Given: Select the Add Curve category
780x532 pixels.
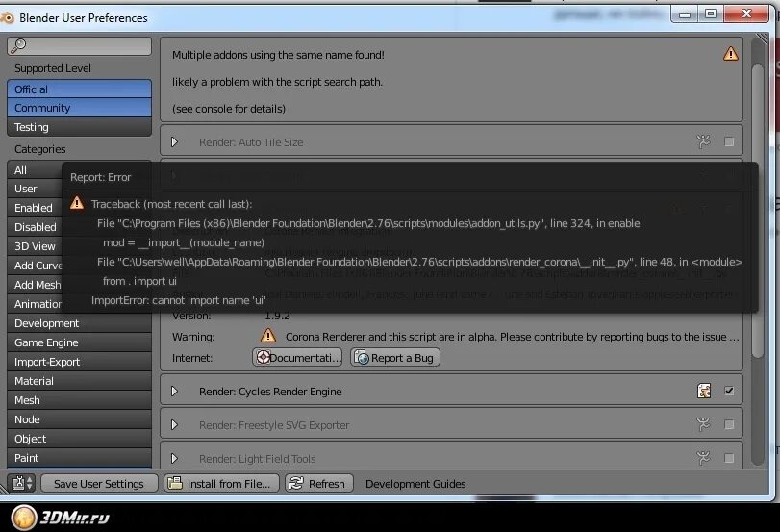Looking at the screenshot, I should (x=35, y=266).
